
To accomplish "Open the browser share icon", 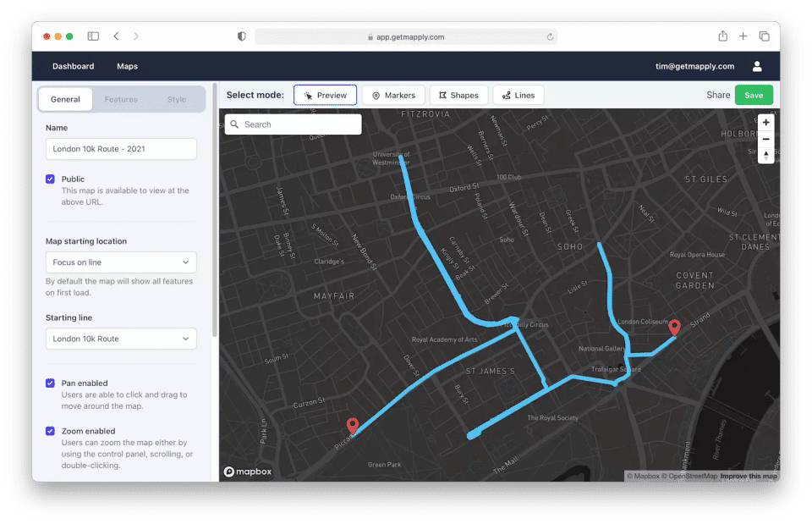I will point(723,36).
